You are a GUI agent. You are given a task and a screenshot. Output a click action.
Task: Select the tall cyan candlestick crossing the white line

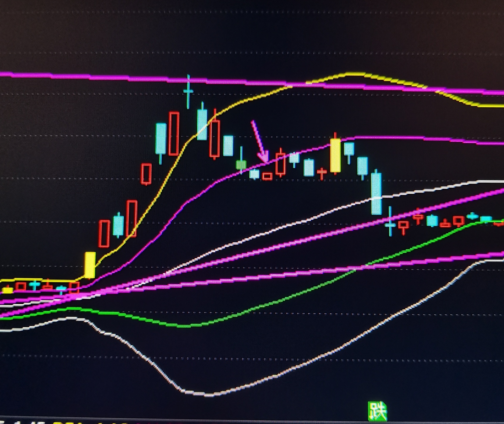point(376,192)
